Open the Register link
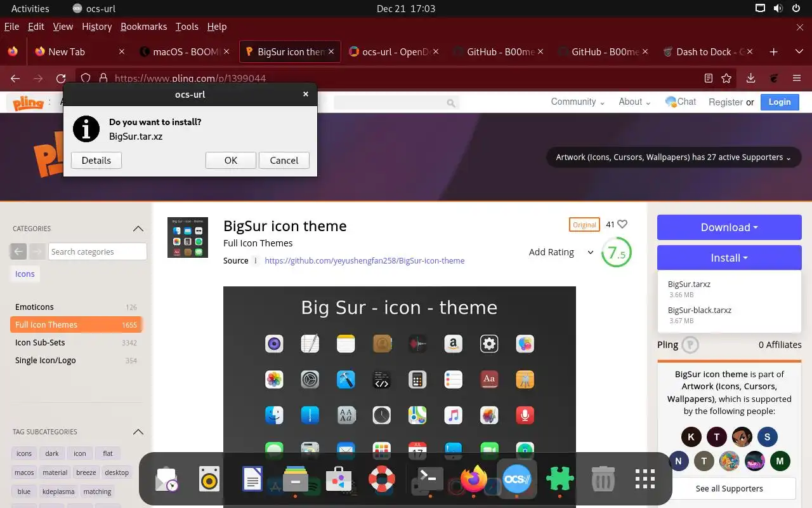812x508 pixels. pyautogui.click(x=726, y=102)
